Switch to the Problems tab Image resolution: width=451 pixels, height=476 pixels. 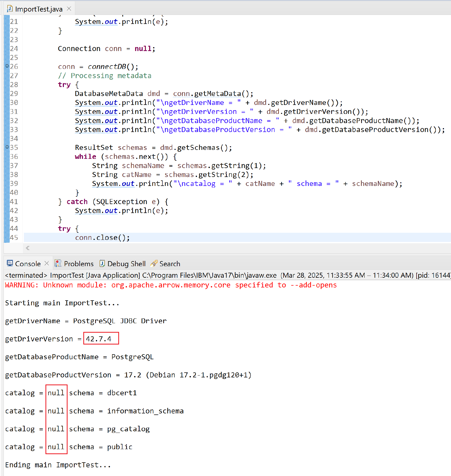point(79,264)
